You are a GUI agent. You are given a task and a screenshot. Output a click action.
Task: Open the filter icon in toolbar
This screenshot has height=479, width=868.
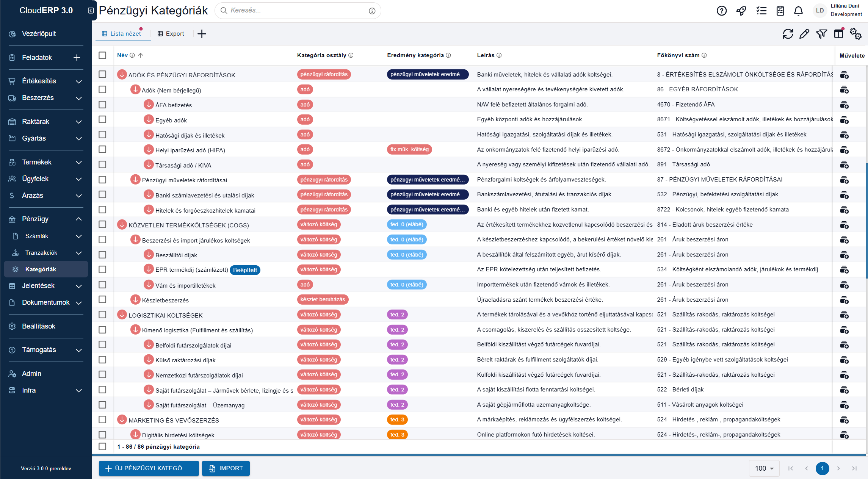pos(821,34)
